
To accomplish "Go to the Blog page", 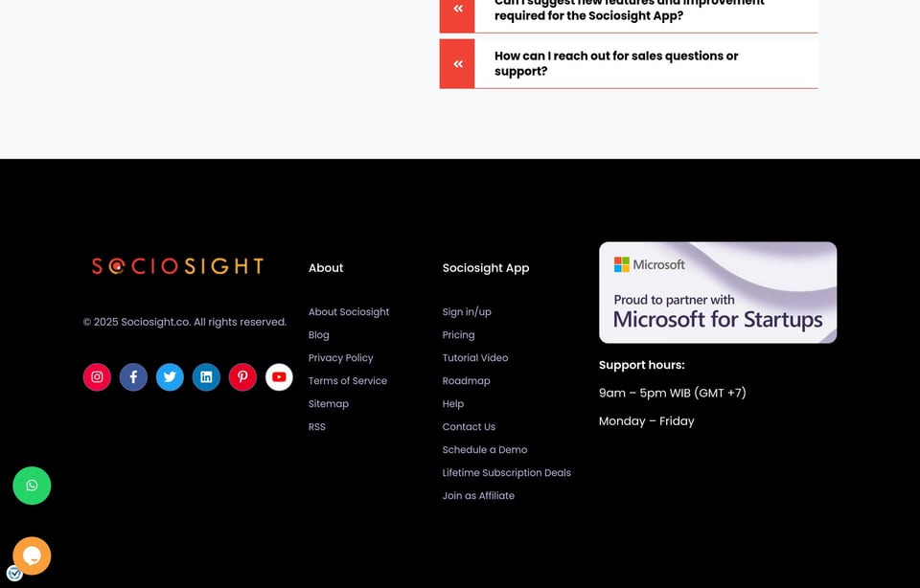I will point(318,335).
